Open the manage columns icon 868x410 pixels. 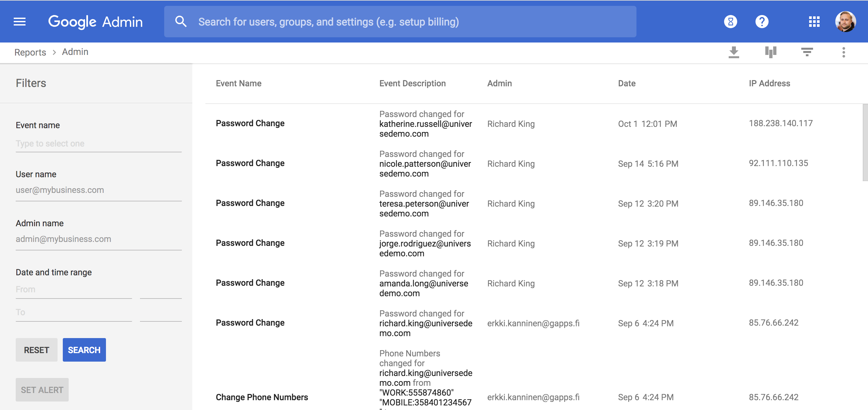pos(770,52)
